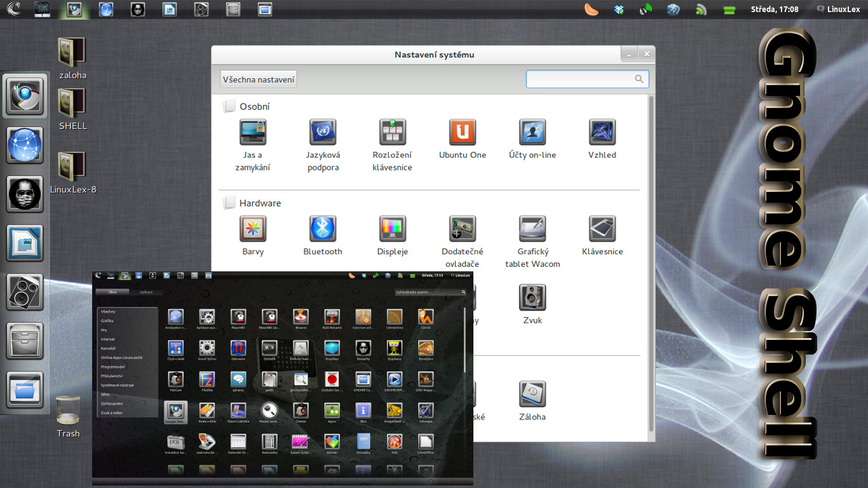Open Displeje display settings
The width and height of the screenshot is (868, 488).
(393, 236)
